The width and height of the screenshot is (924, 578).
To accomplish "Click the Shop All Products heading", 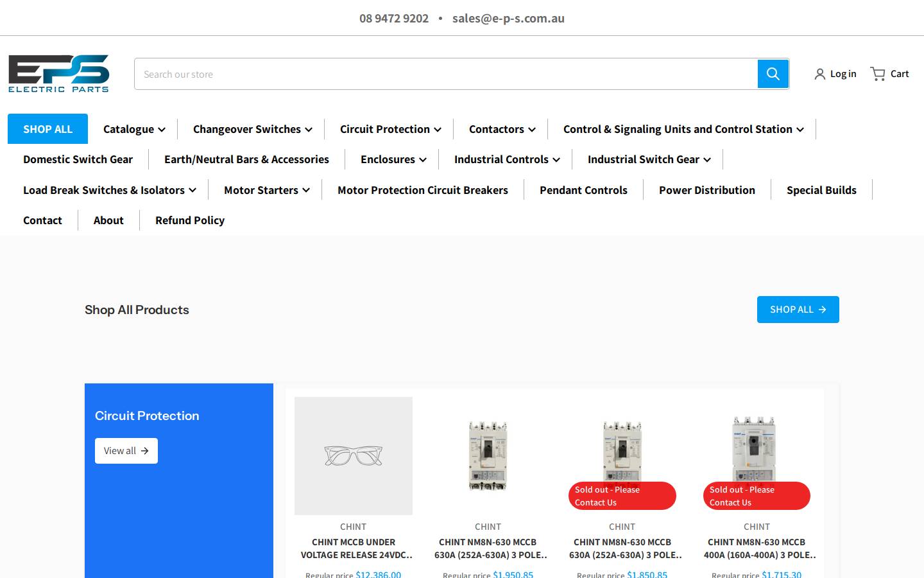I will pos(137,310).
